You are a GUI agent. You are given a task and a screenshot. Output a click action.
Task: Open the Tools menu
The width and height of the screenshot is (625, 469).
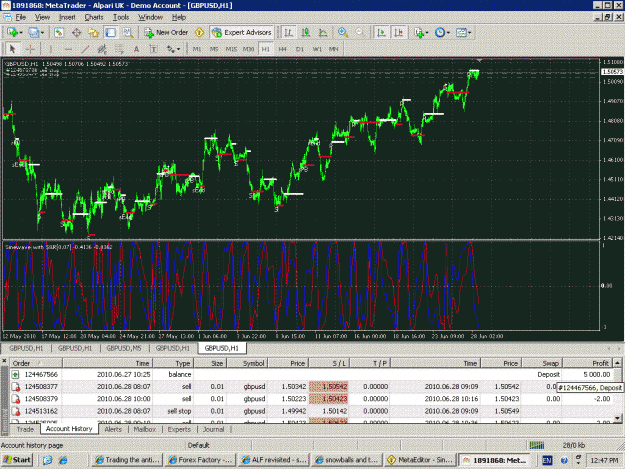pyautogui.click(x=121, y=17)
